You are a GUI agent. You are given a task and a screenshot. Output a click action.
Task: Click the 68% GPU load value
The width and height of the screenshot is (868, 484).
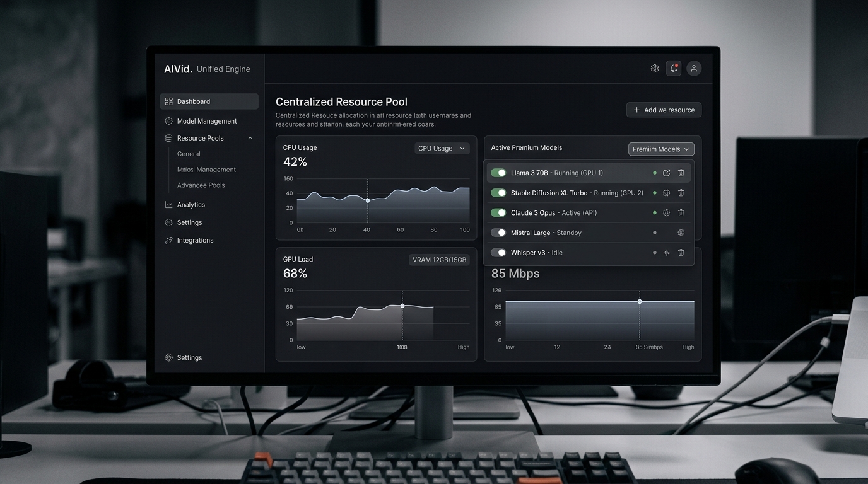click(x=295, y=274)
